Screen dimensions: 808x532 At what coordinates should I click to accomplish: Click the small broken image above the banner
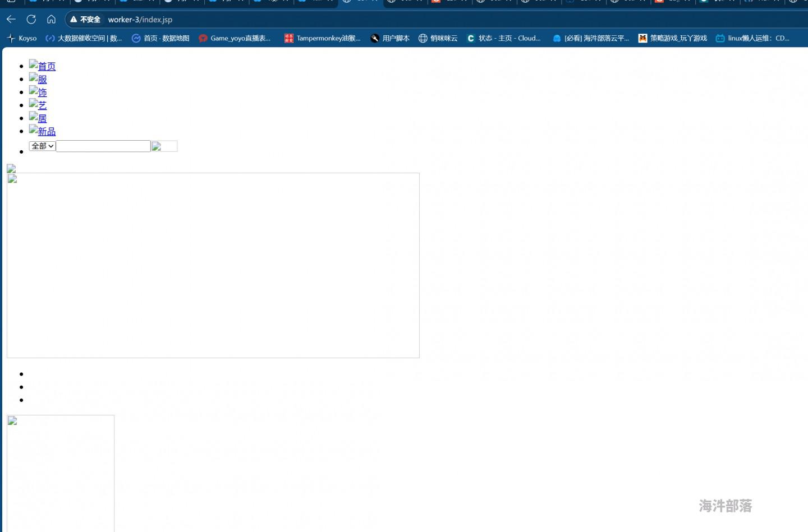coord(11,168)
